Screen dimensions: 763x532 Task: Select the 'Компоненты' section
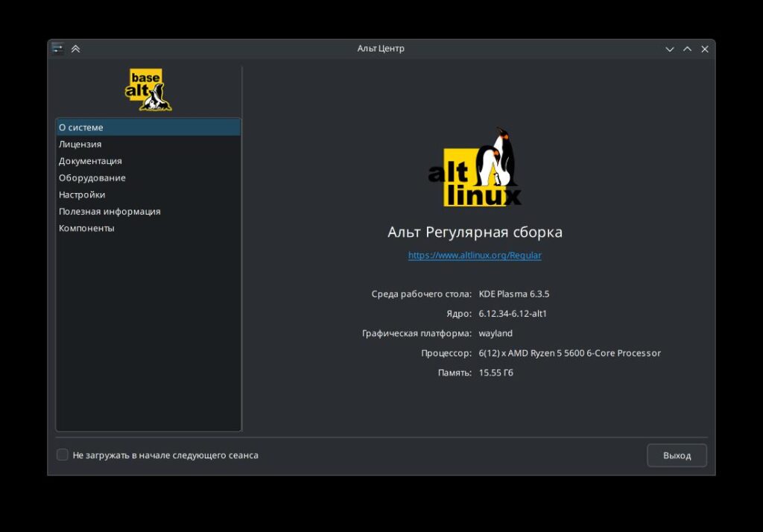148,228
